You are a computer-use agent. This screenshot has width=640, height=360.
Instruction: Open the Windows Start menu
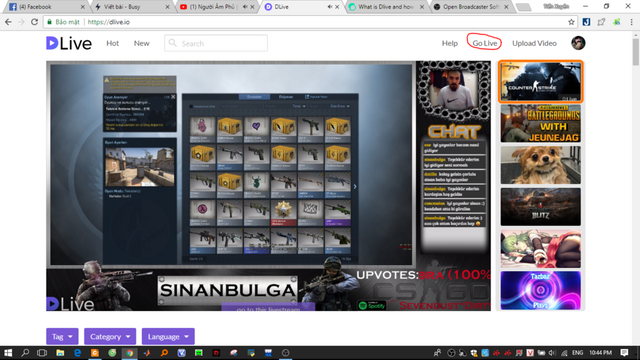pos(8,353)
